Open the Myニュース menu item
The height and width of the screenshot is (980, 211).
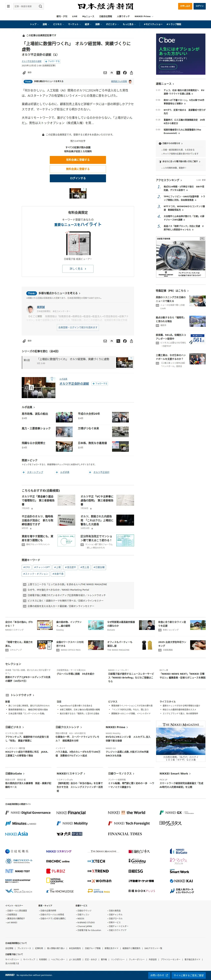coord(88,16)
